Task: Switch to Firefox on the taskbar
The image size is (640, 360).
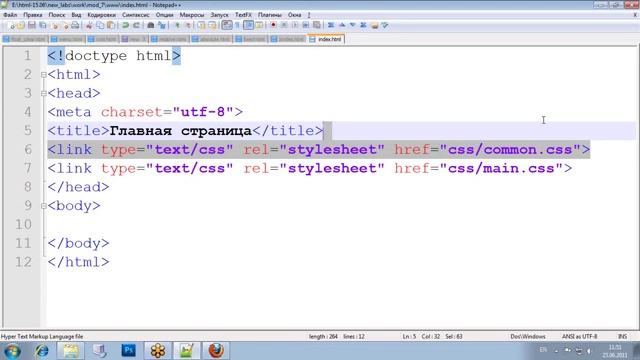Action: click(216, 351)
